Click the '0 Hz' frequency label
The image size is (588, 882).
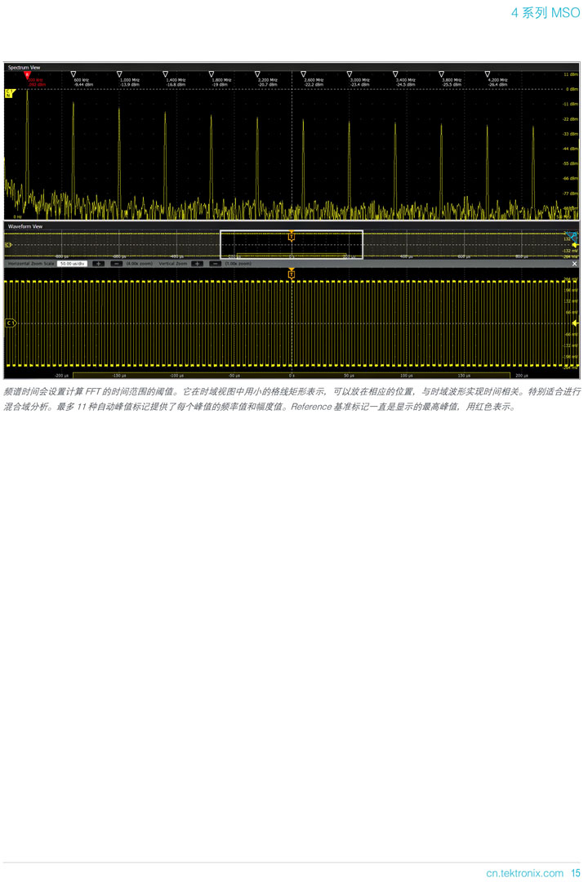[x=17, y=216]
